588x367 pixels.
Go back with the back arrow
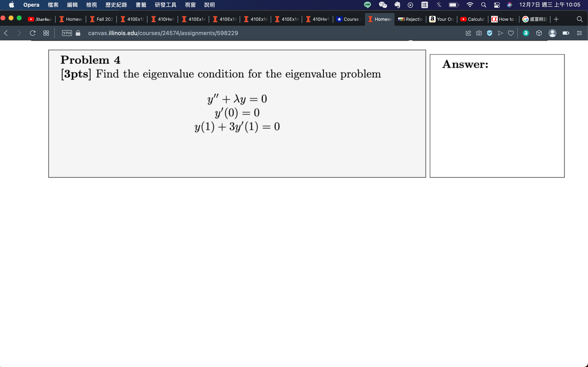coord(6,33)
